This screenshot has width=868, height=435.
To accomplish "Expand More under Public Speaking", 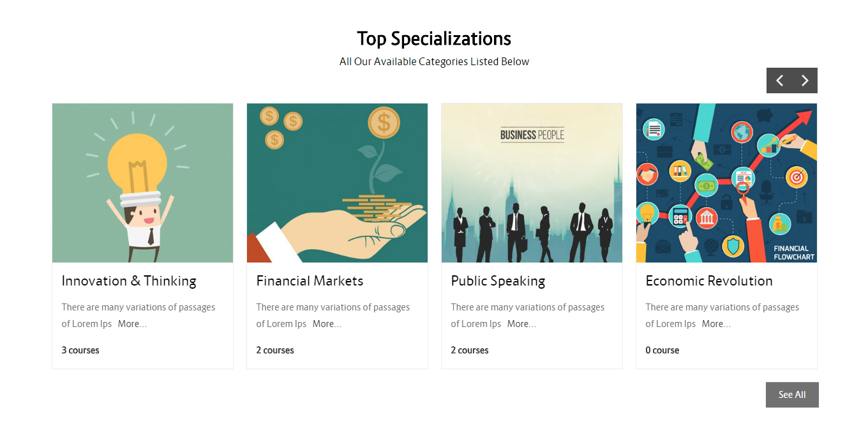I will coord(521,324).
